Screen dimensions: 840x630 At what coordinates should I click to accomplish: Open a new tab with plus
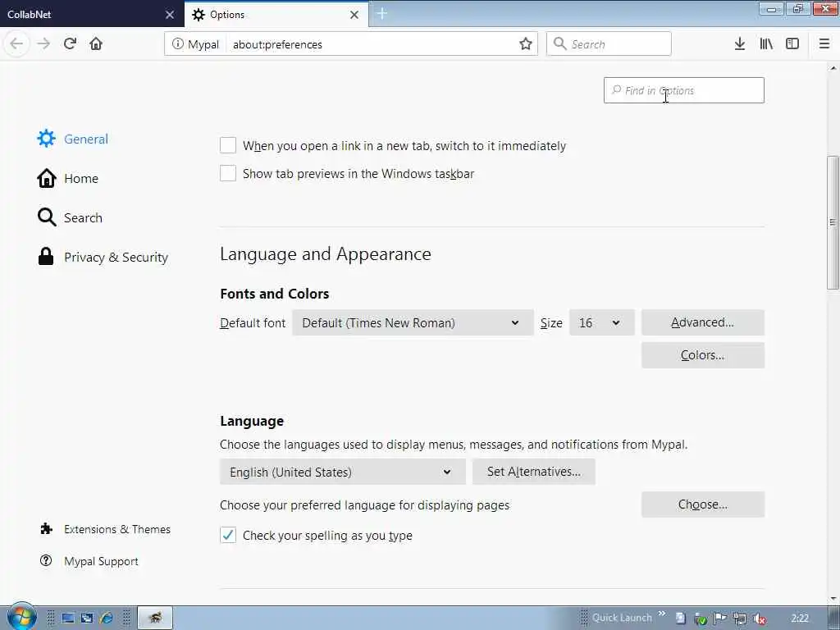pos(382,14)
